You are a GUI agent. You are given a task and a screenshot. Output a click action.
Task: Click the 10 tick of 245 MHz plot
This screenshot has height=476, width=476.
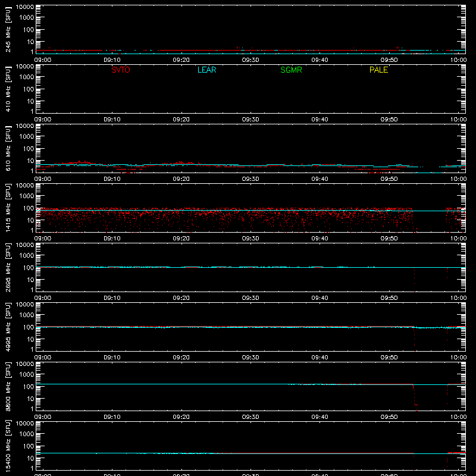pyautogui.click(x=30, y=42)
